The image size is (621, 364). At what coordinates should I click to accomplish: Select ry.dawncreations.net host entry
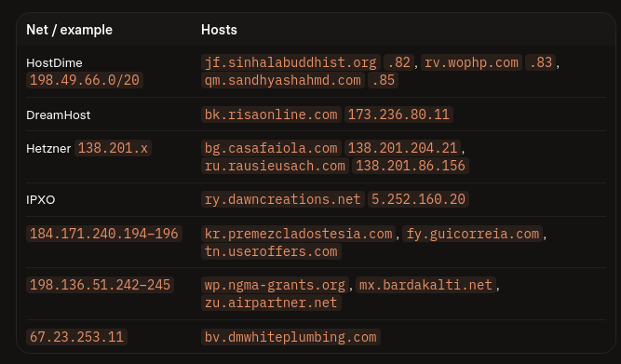pyautogui.click(x=283, y=199)
